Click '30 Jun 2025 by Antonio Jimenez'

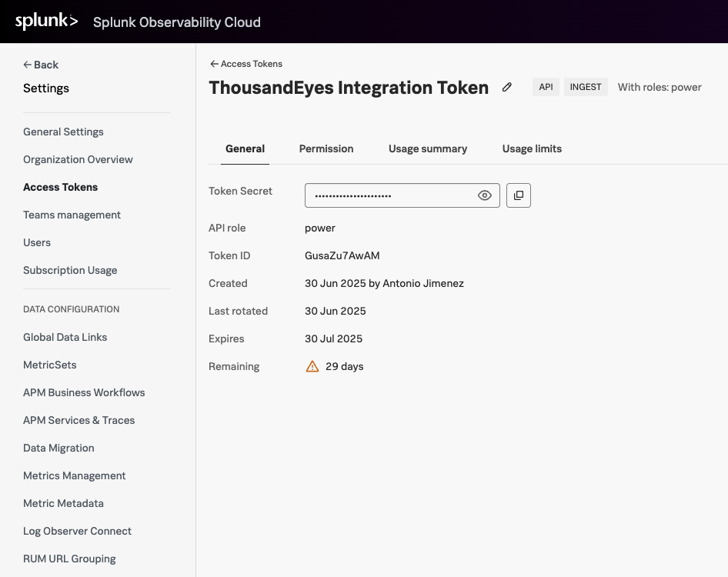385,283
